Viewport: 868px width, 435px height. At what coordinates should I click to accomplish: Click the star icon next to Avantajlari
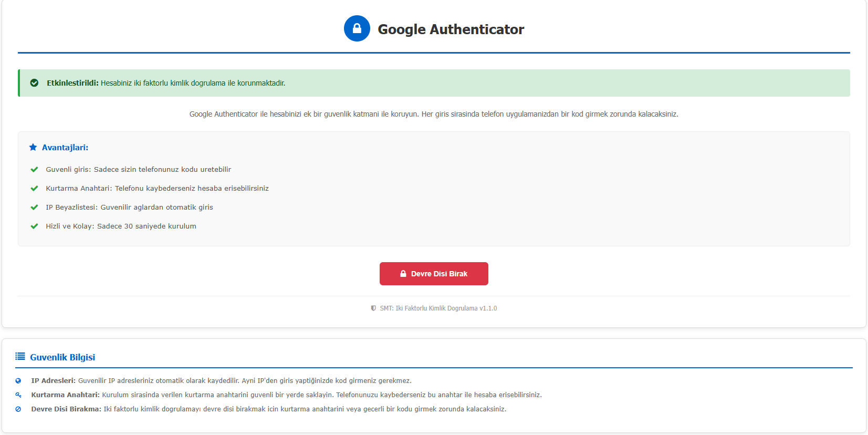[33, 148]
